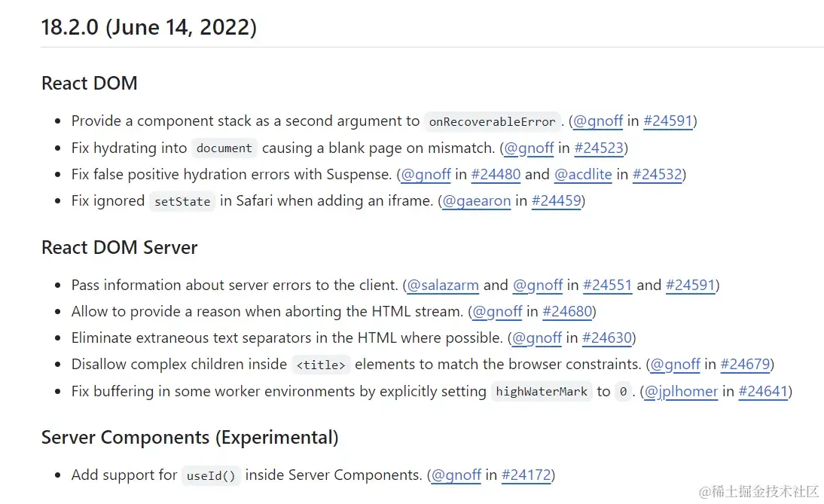Open the #24680 HTML stream abort link
The height and width of the screenshot is (504, 824).
coord(567,311)
